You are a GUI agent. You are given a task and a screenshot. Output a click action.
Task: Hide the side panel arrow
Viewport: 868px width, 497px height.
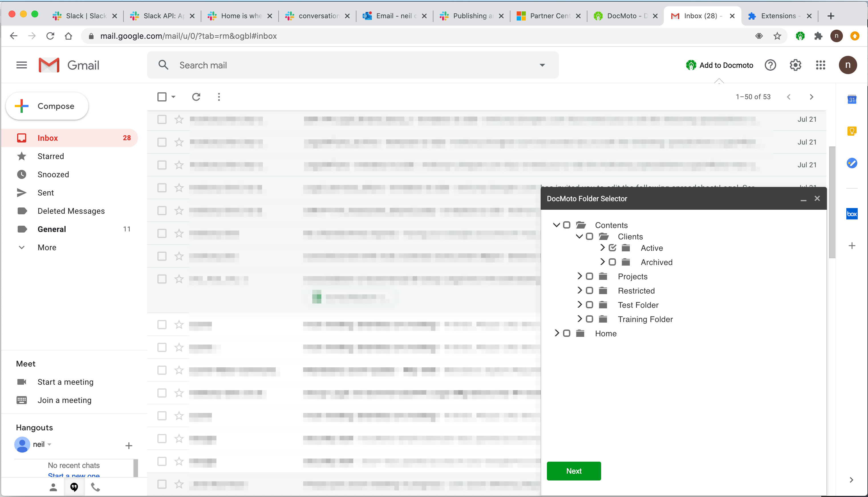851,480
